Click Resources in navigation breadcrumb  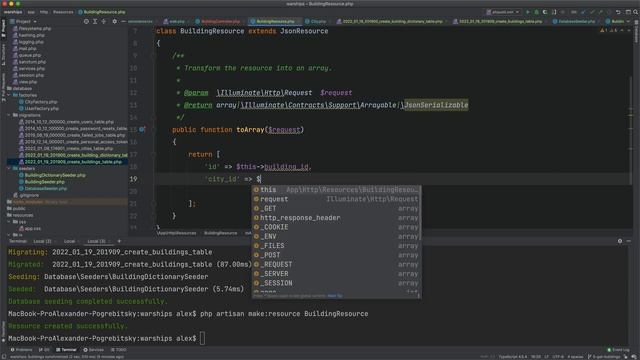pyautogui.click(x=63, y=12)
